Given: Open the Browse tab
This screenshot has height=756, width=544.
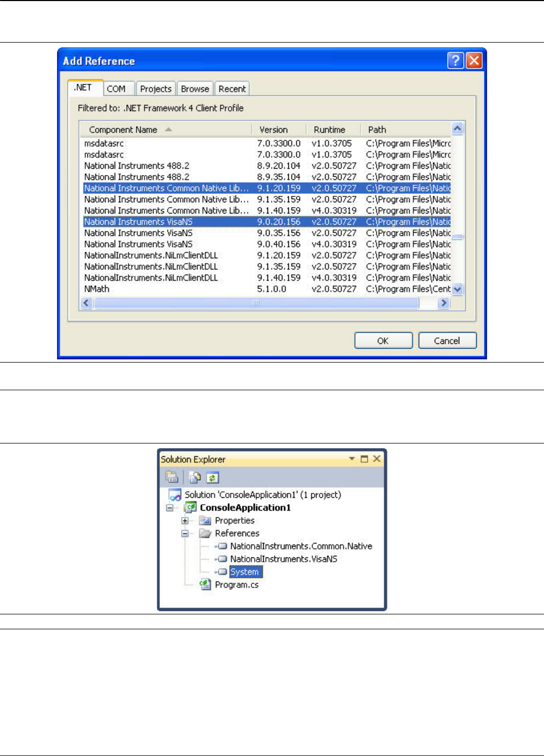Looking at the screenshot, I should (x=195, y=89).
